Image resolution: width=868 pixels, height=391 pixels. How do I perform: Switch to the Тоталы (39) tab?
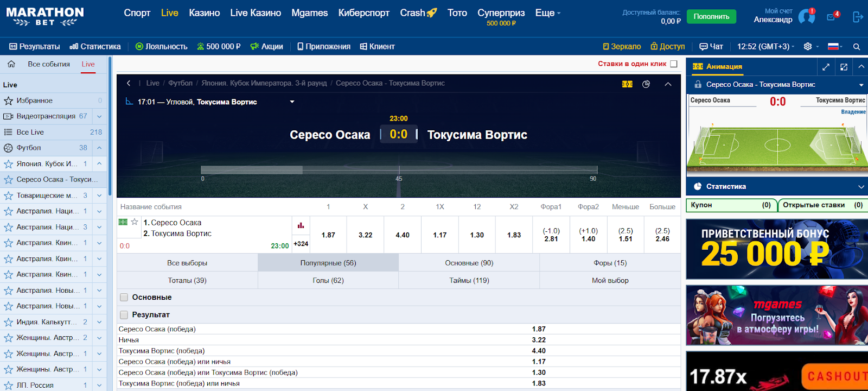point(187,280)
